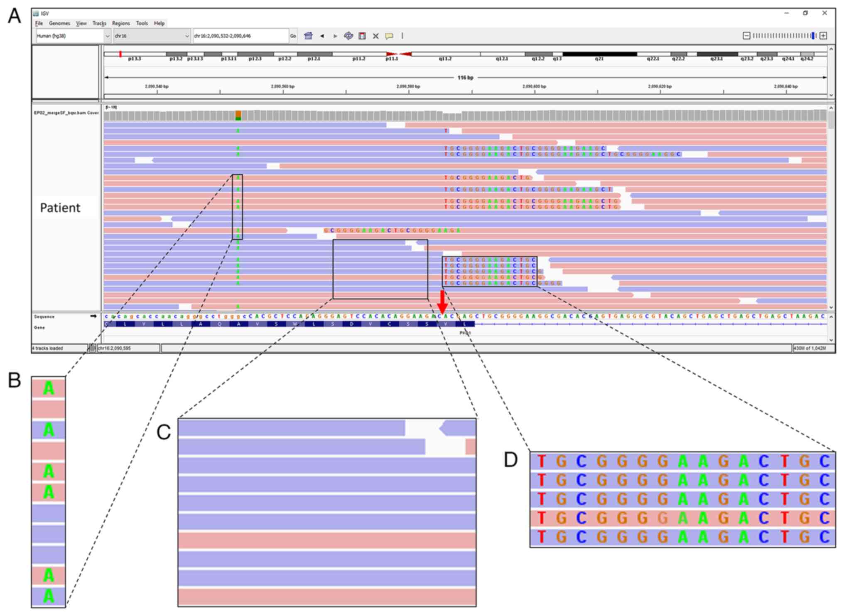Click the zoom level slider bar

point(784,36)
